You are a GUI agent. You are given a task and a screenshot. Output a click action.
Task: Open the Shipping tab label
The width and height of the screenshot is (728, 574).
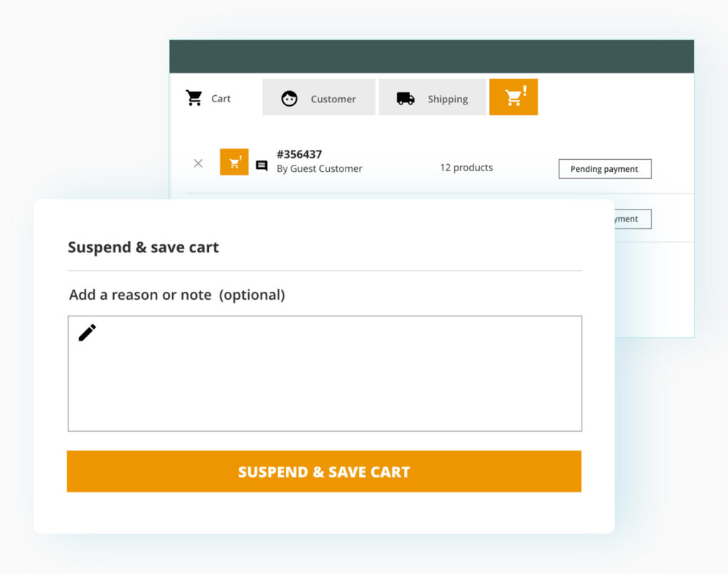[447, 99]
